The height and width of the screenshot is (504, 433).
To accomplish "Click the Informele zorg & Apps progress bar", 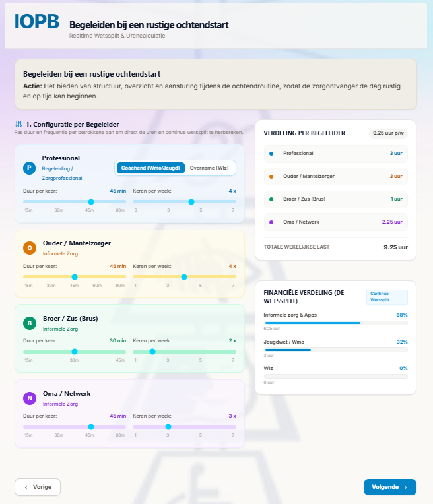I will [x=335, y=323].
